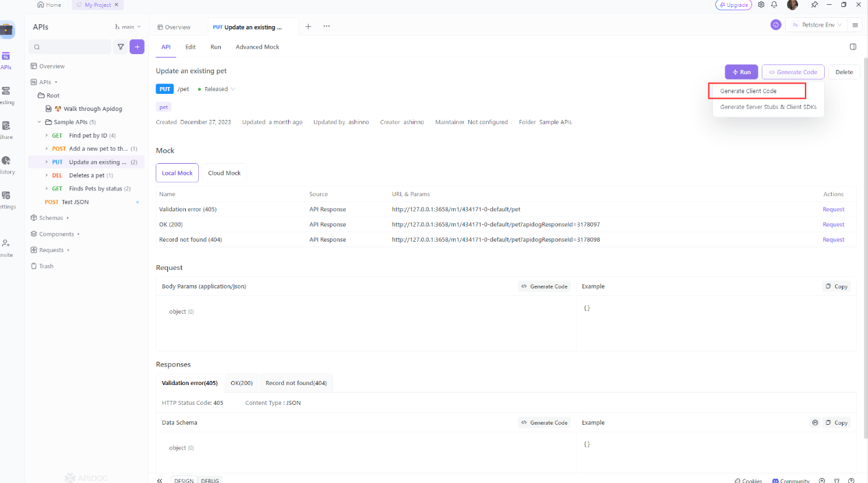
Task: Open the notifications bell
Action: [774, 5]
